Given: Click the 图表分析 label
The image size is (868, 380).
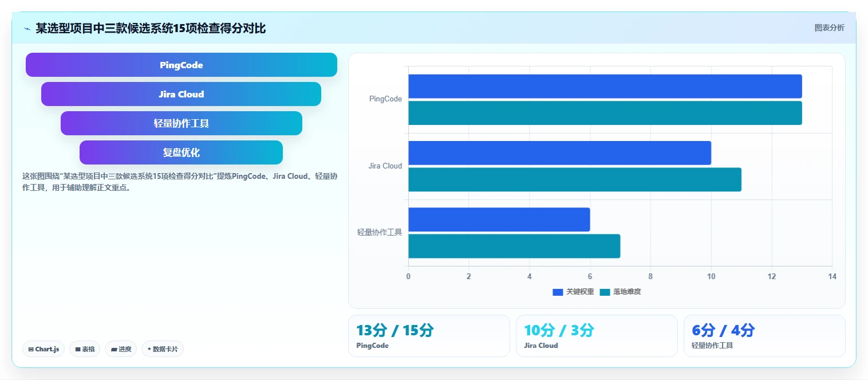Looking at the screenshot, I should coord(829,28).
